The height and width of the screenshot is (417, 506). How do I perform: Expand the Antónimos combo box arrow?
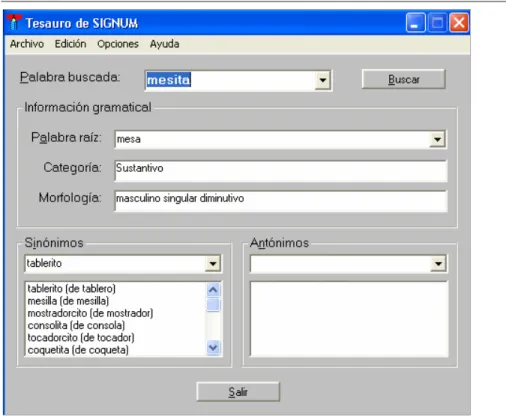[x=438, y=264]
